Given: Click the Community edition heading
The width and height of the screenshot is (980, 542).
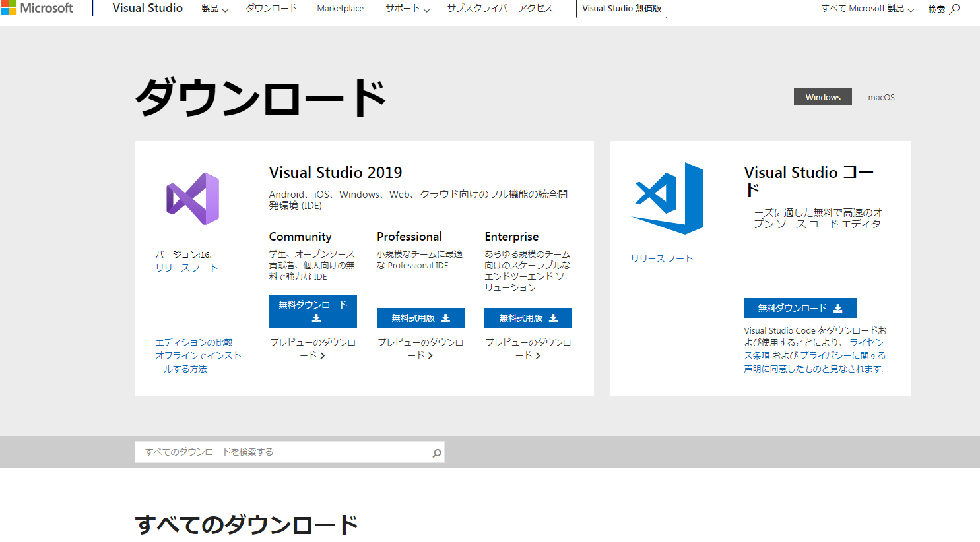Looking at the screenshot, I should coord(300,237).
